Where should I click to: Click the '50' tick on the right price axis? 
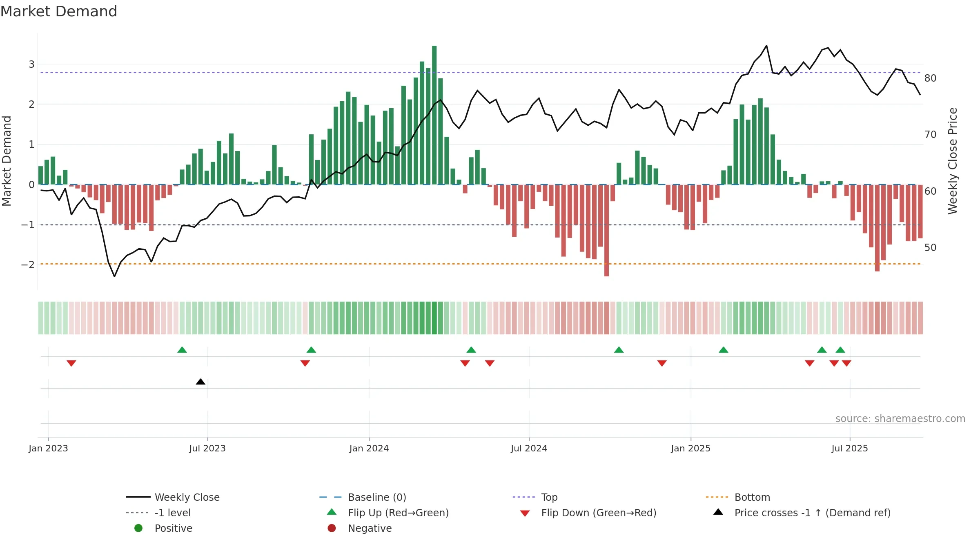931,248
